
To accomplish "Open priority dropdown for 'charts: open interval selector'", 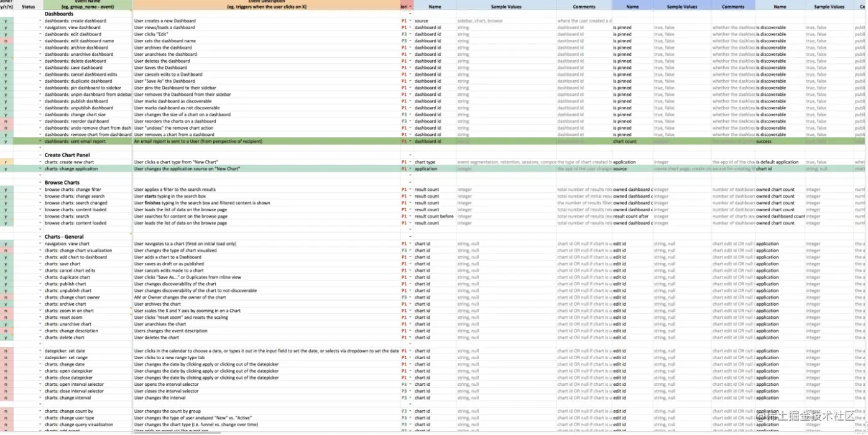I will pyautogui.click(x=410, y=385).
